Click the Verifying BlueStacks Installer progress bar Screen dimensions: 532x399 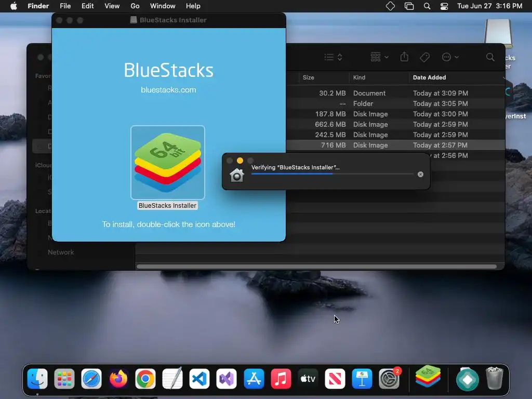coord(332,174)
